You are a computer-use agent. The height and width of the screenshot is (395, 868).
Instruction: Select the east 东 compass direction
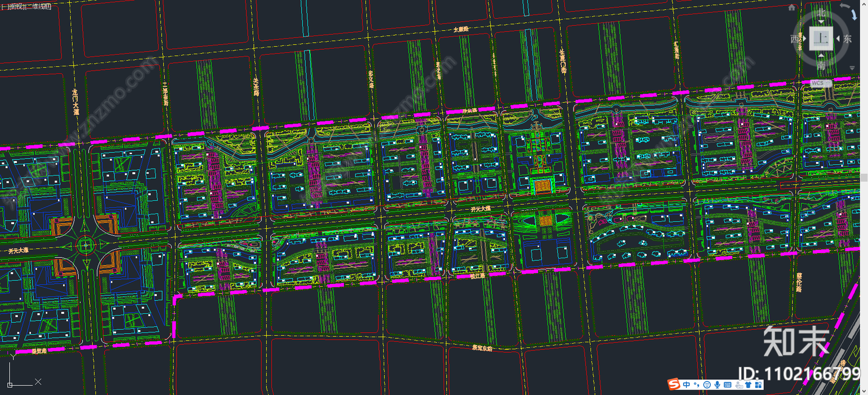pyautogui.click(x=847, y=39)
